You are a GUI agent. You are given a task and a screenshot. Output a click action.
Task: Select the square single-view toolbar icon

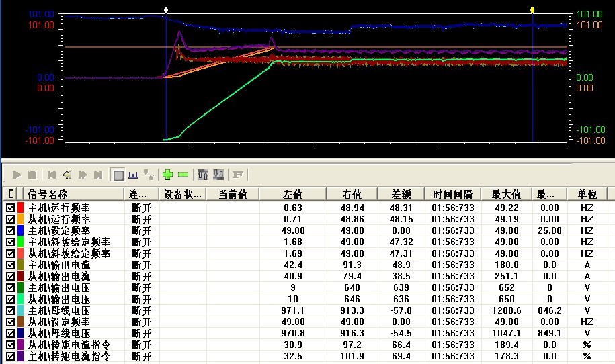click(118, 175)
